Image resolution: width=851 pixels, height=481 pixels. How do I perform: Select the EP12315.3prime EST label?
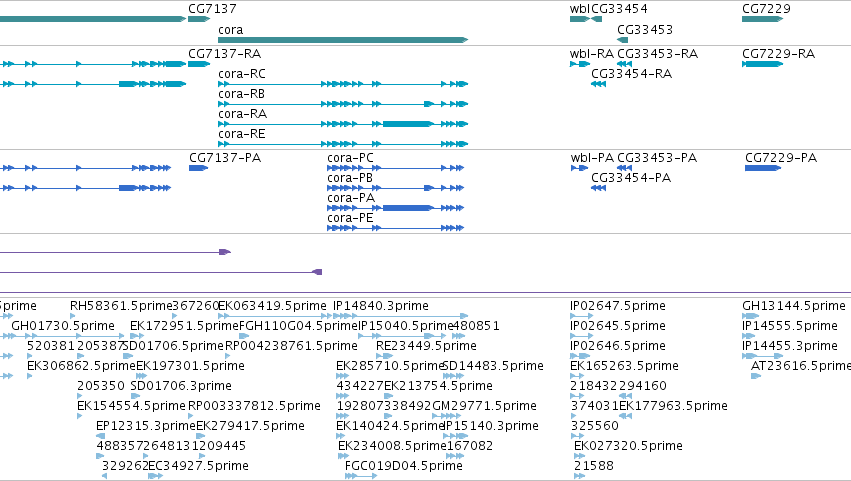click(145, 426)
